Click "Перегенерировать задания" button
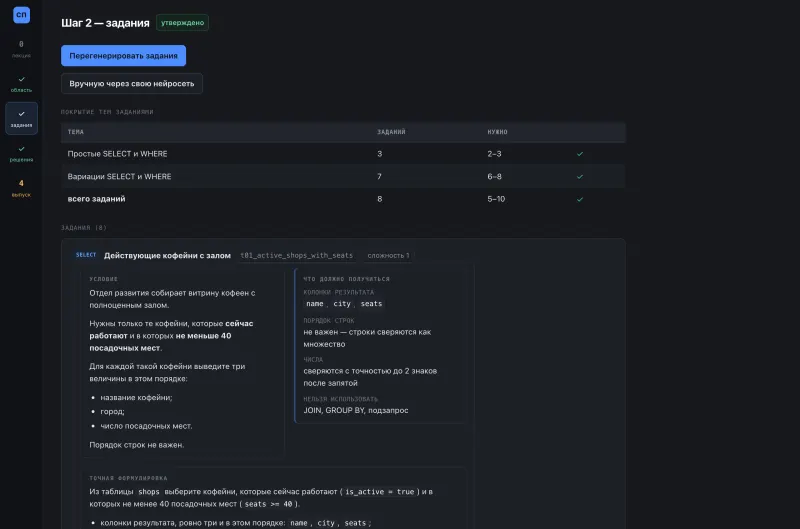The width and height of the screenshot is (800, 529). pyautogui.click(x=123, y=56)
